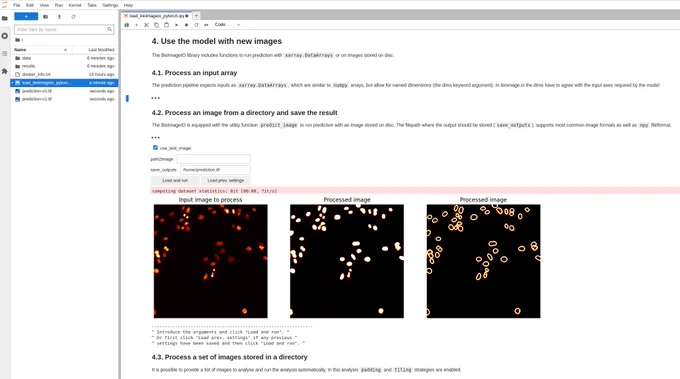The width and height of the screenshot is (680, 379).
Task: Create a new folder in file browser
Action: 46,16
